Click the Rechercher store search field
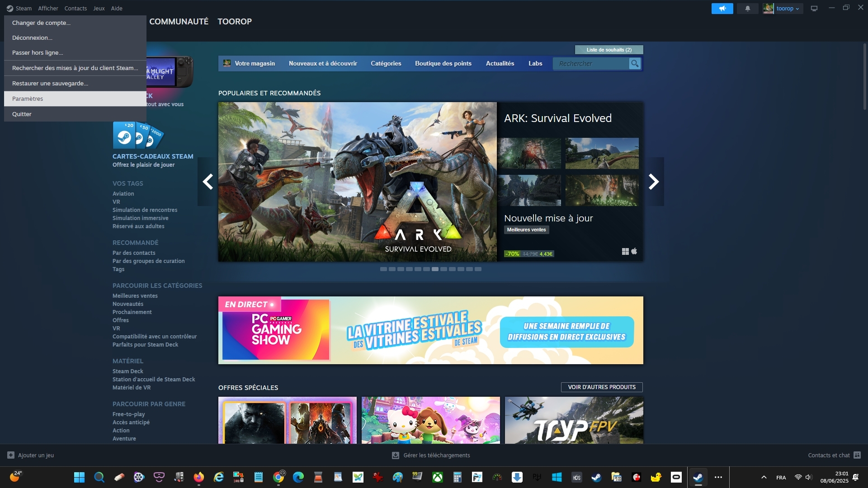Viewport: 868px width, 488px height. point(590,64)
